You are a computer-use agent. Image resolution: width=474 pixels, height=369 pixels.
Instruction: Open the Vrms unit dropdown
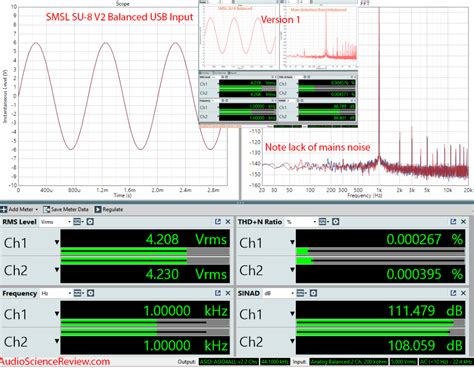pos(55,222)
